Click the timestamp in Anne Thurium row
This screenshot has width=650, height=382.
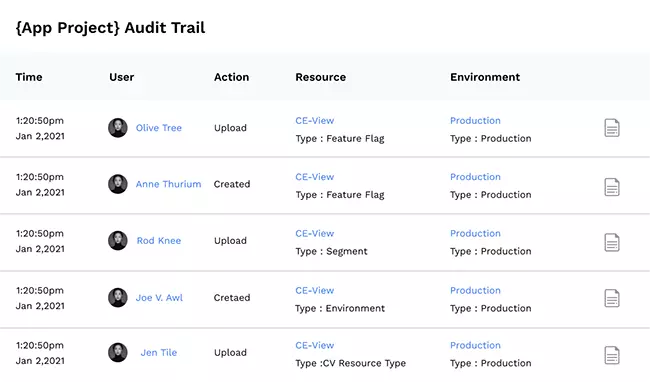coord(40,185)
